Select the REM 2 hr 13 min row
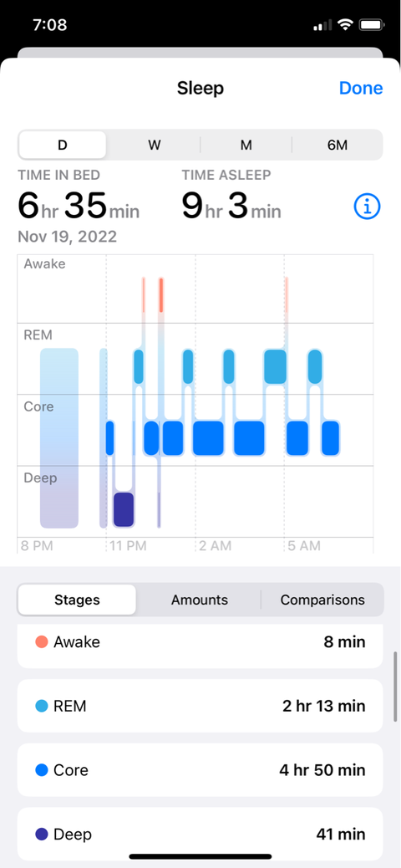 200,706
